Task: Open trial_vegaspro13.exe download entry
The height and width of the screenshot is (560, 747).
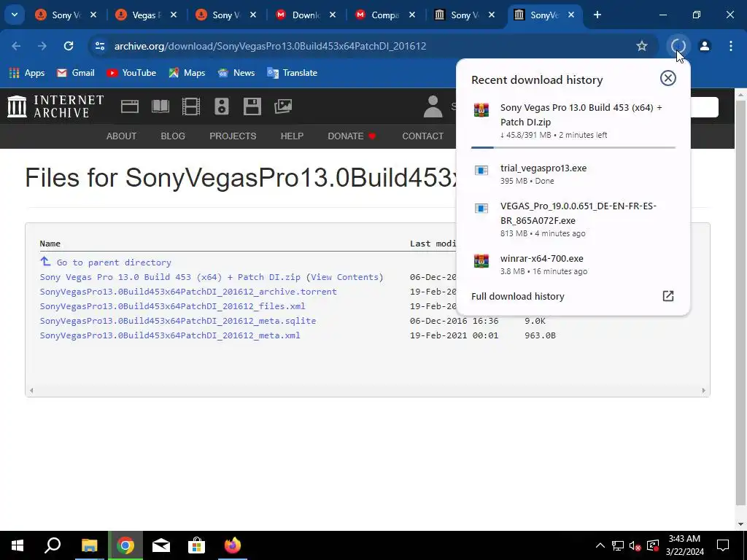Action: [573, 174]
